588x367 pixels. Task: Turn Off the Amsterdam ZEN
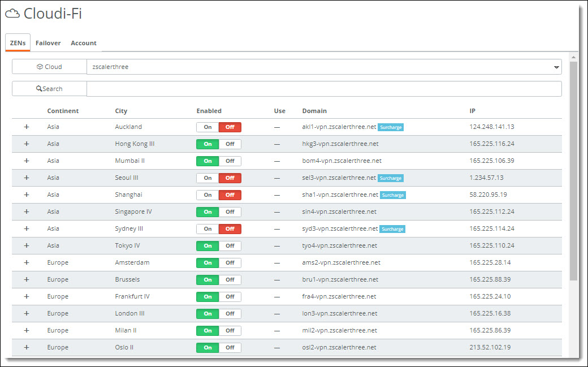click(230, 263)
